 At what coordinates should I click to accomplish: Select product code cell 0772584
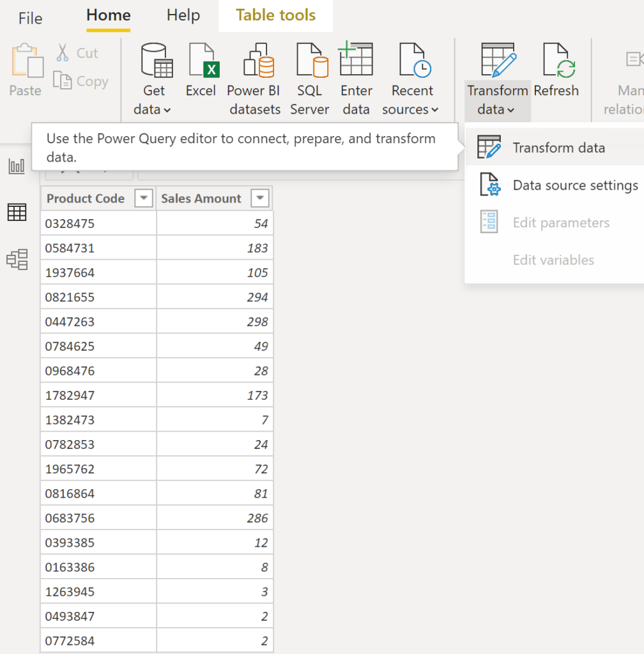[98, 641]
